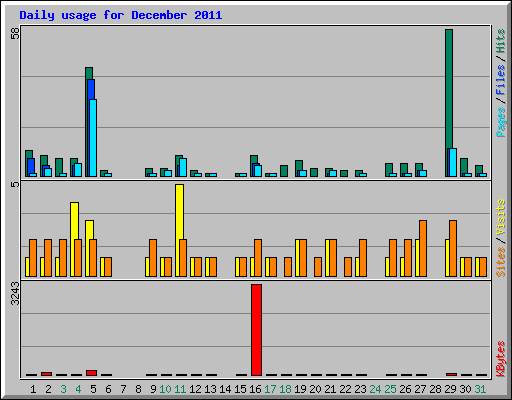This screenshot has height=400, width=512.
Task: Click green weekend day label "31"
Action: point(480,389)
